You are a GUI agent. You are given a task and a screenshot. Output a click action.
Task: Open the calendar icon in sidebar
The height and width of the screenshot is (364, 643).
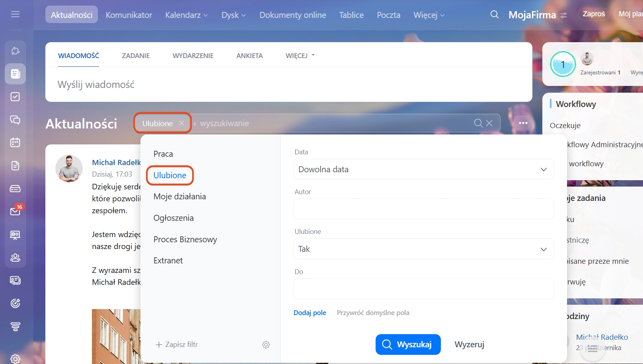tap(15, 142)
